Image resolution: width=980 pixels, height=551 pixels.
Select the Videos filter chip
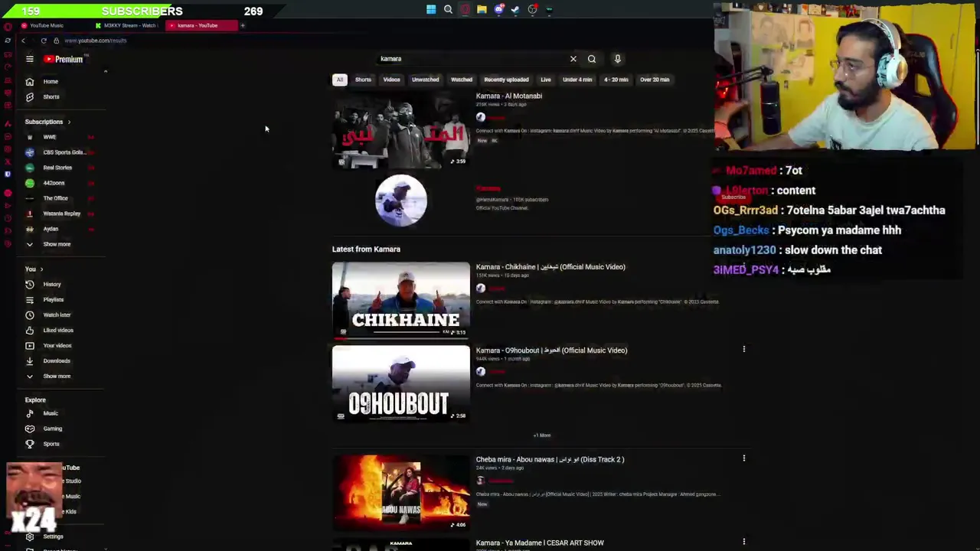pyautogui.click(x=391, y=80)
